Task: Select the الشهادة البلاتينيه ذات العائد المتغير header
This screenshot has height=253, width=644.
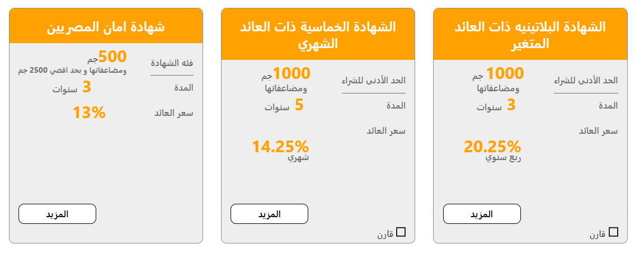Action: point(530,34)
